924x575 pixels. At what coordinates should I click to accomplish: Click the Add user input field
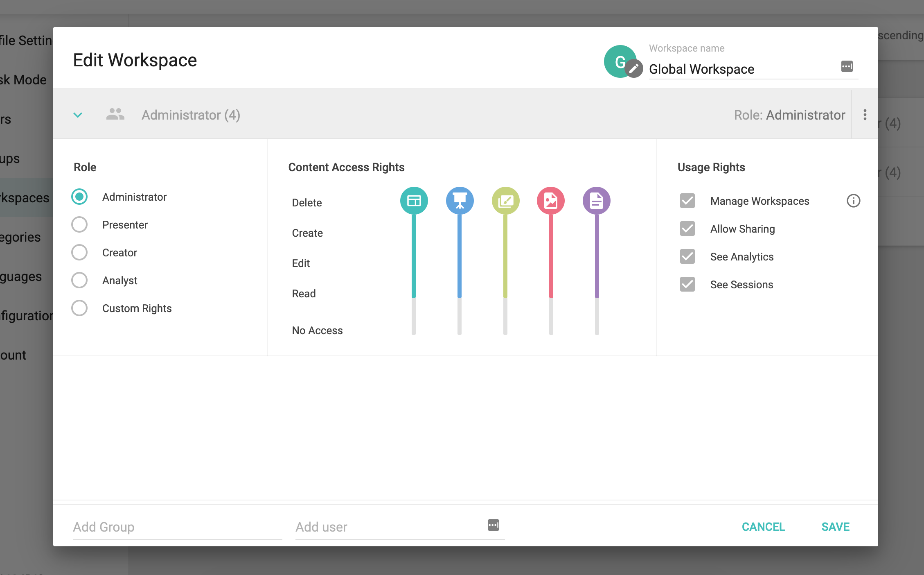[x=400, y=527]
